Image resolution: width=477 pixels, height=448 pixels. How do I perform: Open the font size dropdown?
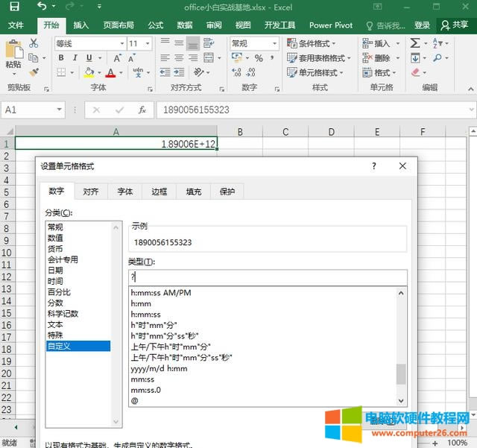pyautogui.click(x=148, y=43)
